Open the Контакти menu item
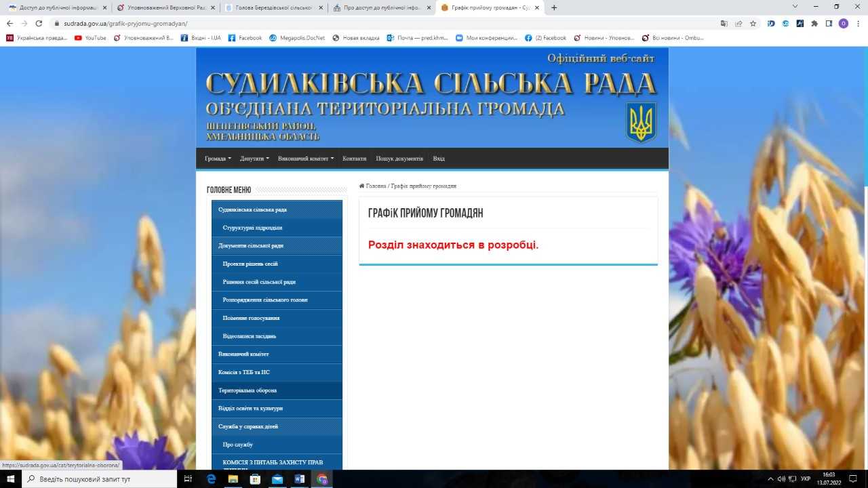 click(x=354, y=159)
